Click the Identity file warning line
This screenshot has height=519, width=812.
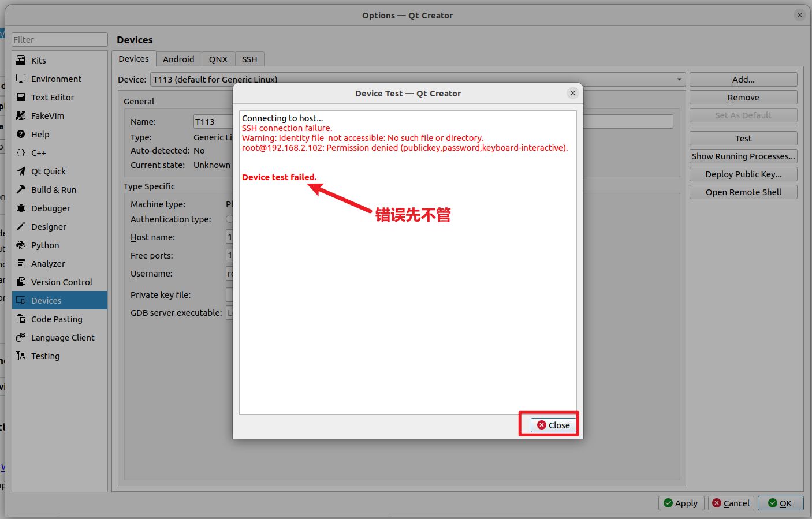point(363,138)
